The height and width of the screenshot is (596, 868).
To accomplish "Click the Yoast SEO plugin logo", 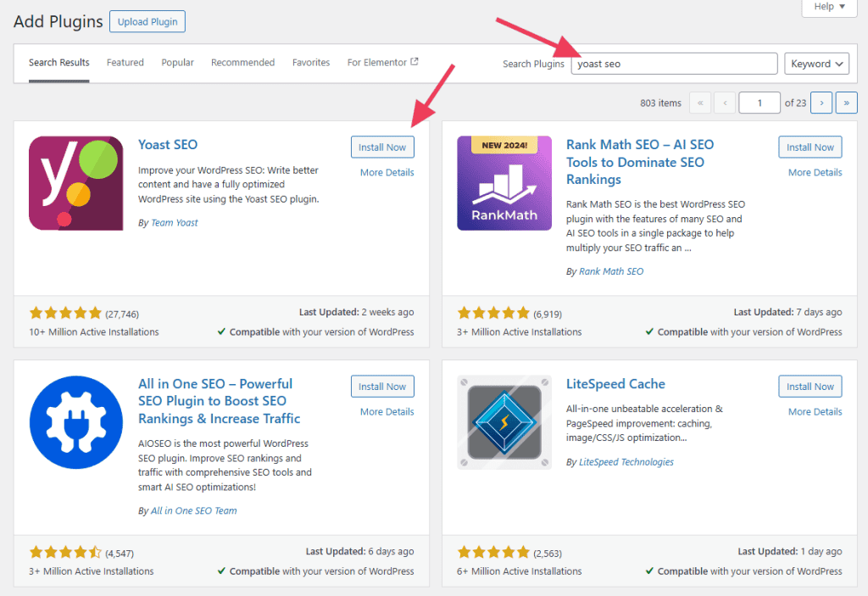I will [x=75, y=183].
